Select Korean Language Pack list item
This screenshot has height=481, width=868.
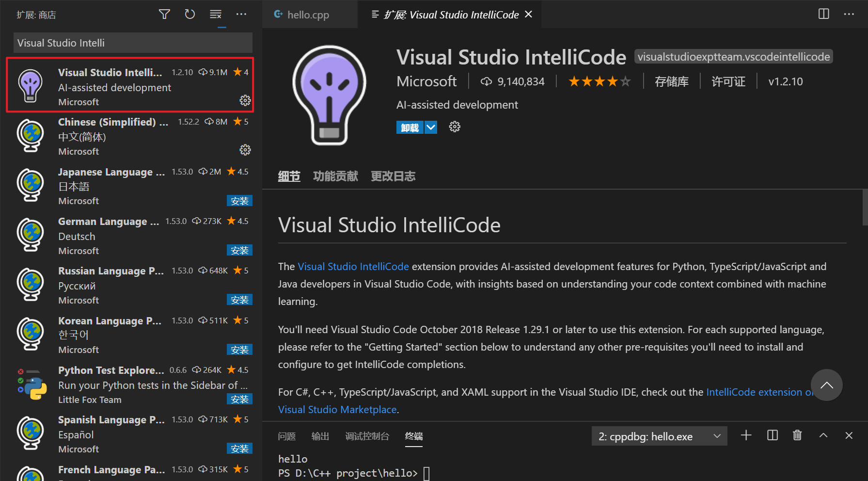coord(130,336)
